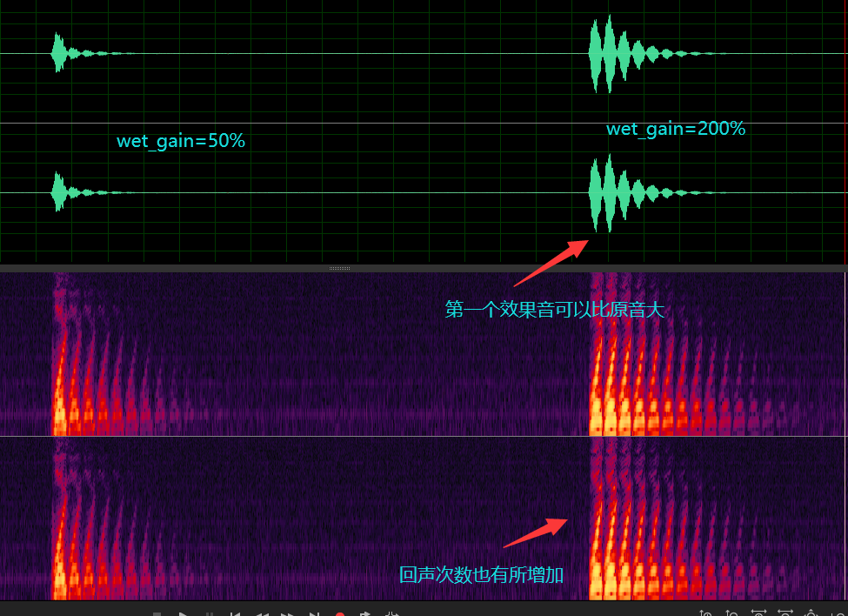Click the Zoom Out (Amplitude) icon
The width and height of the screenshot is (848, 616).
pos(731,613)
